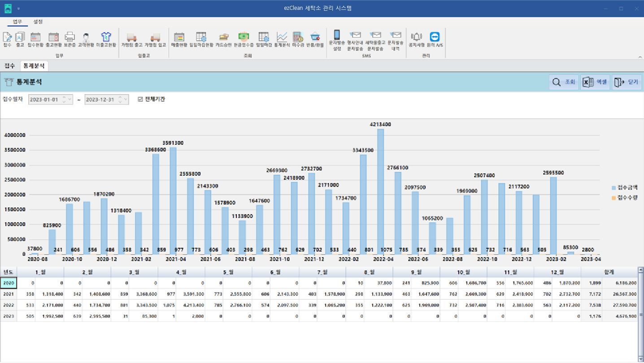This screenshot has height=363, width=644.
Task: Click the 보관증 printer icon
Action: coord(70,40)
